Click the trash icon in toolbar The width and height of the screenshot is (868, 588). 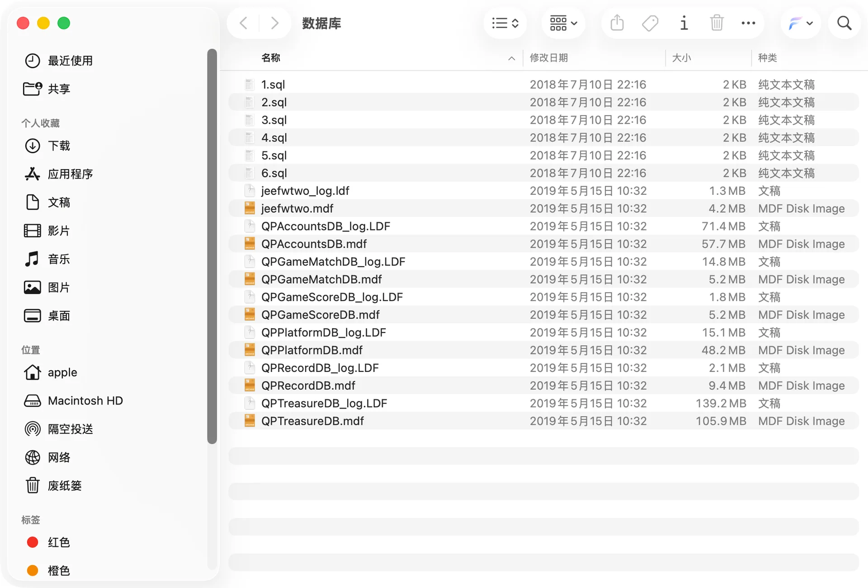pyautogui.click(x=717, y=23)
